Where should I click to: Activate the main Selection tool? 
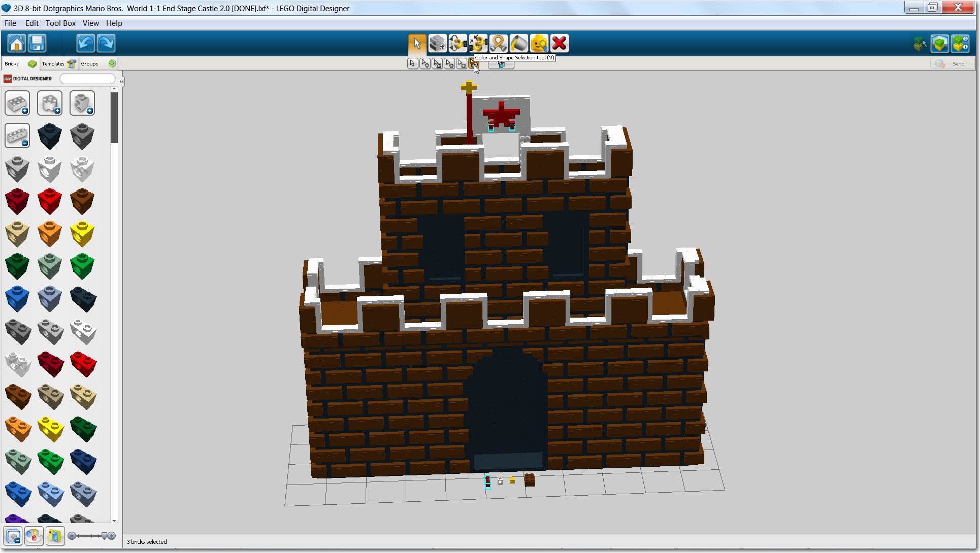pos(417,44)
